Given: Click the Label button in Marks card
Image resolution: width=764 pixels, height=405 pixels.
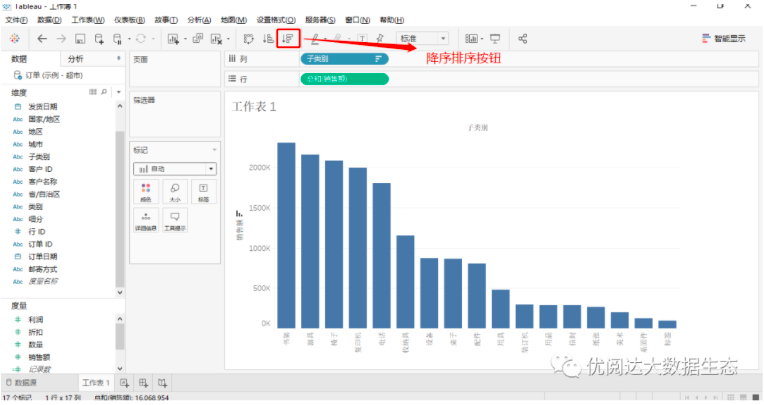Looking at the screenshot, I should pos(202,190).
